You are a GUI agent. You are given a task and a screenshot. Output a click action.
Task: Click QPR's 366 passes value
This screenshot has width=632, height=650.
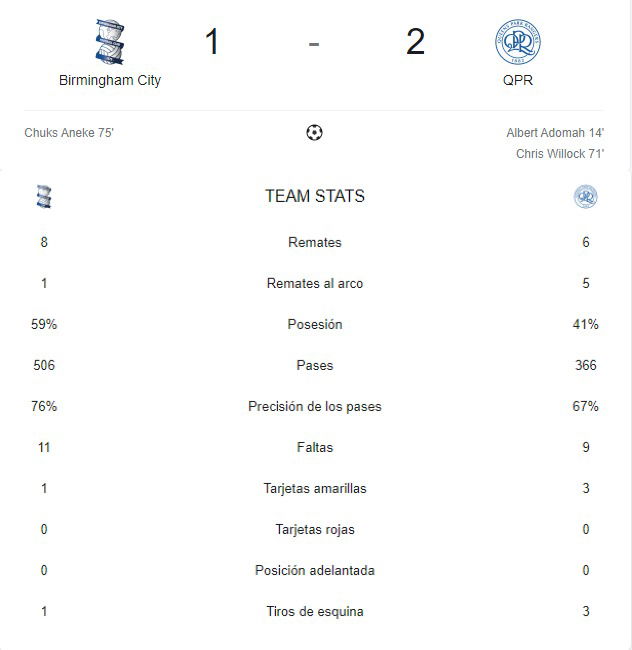(x=586, y=365)
